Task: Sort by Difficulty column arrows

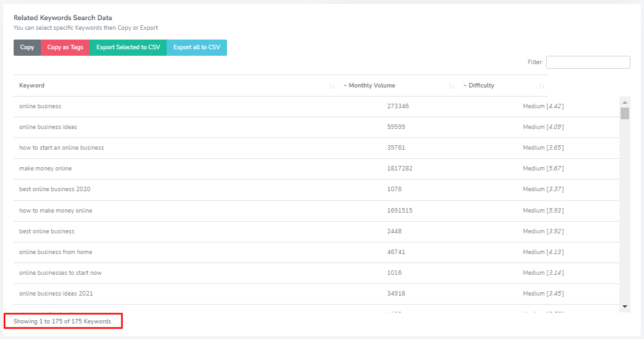Action: (542, 86)
